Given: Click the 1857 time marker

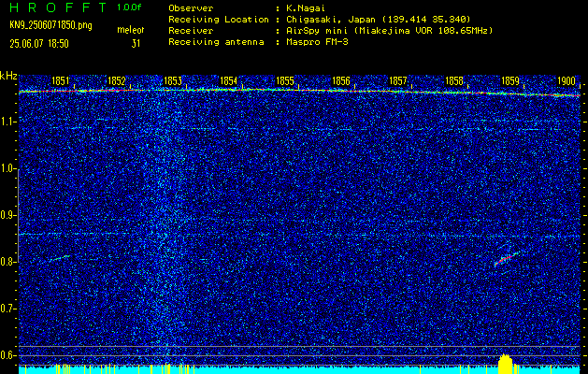Looking at the screenshot, I should (398, 81).
